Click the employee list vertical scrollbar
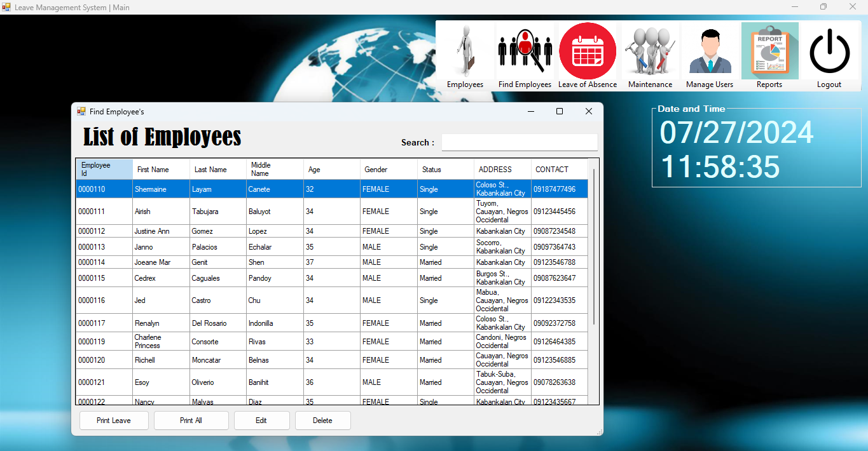The width and height of the screenshot is (868, 451). pos(594,254)
